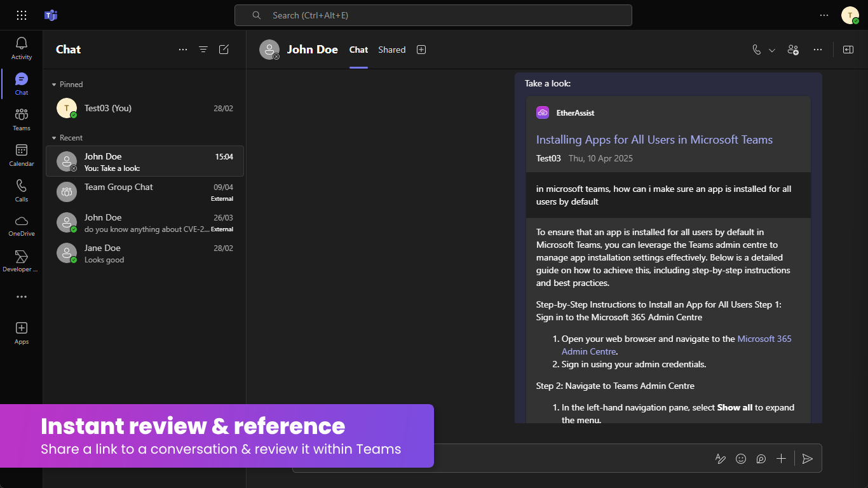Open the Activity feed
The height and width of the screenshot is (488, 868).
click(22, 48)
